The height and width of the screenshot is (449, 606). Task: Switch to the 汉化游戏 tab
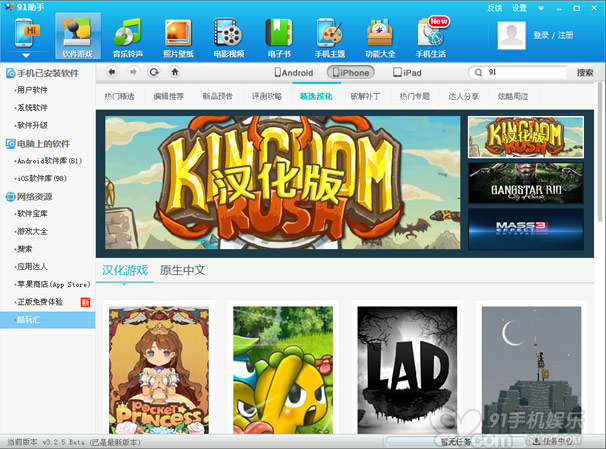point(125,270)
